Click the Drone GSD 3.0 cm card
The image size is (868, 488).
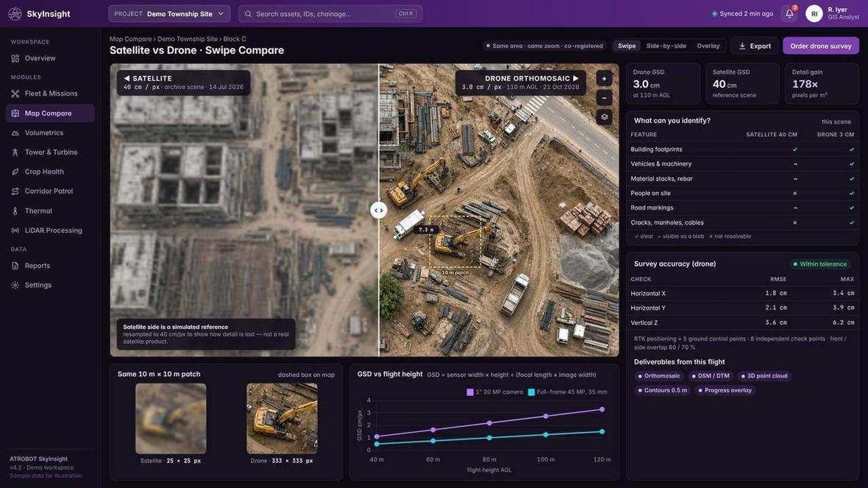coord(664,84)
